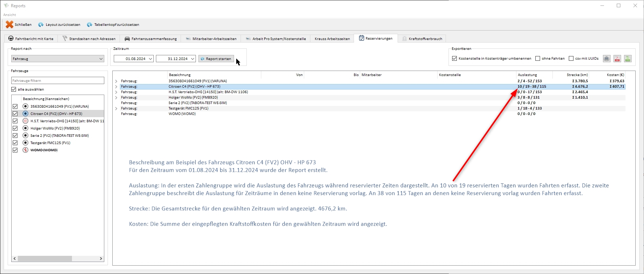Click the Fahrzeuge filtern input field

point(58,80)
